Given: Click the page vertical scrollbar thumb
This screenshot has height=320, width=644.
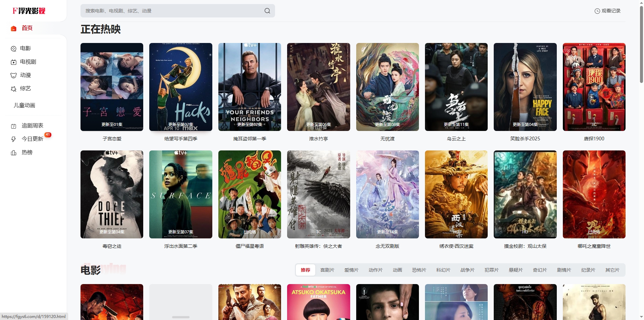Looking at the screenshot, I should [641, 44].
